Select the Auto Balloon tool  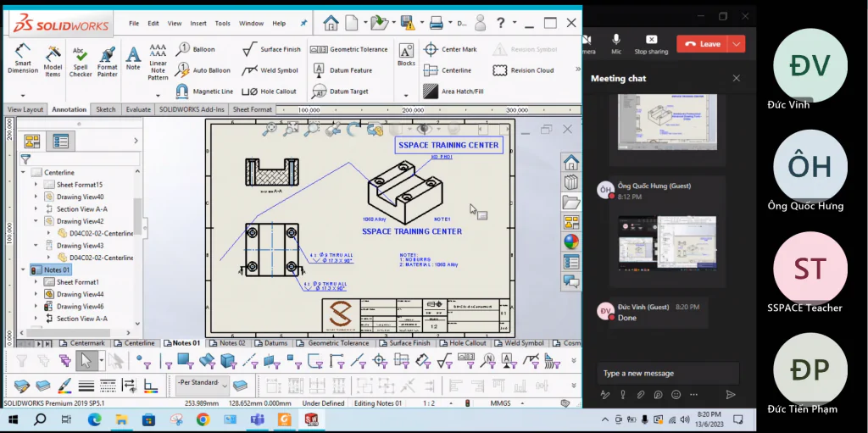203,70
